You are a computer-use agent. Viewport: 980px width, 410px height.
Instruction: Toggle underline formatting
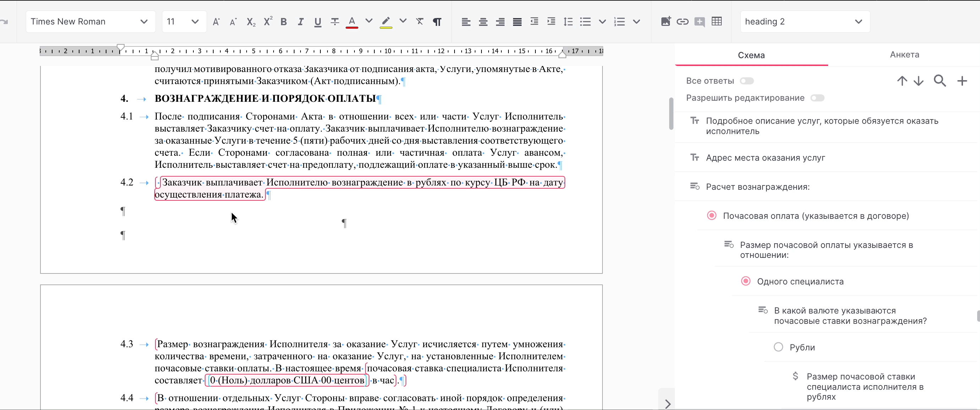(x=318, y=22)
